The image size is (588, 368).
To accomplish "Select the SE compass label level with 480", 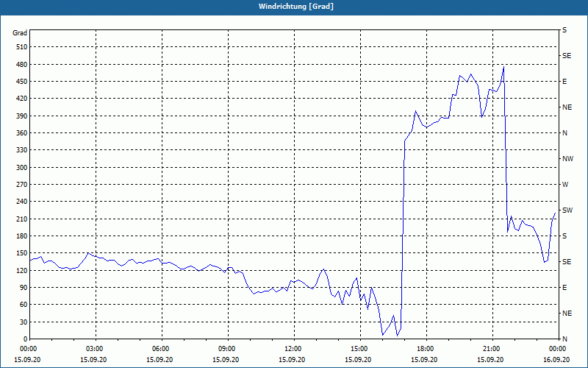I will pyautogui.click(x=567, y=56).
